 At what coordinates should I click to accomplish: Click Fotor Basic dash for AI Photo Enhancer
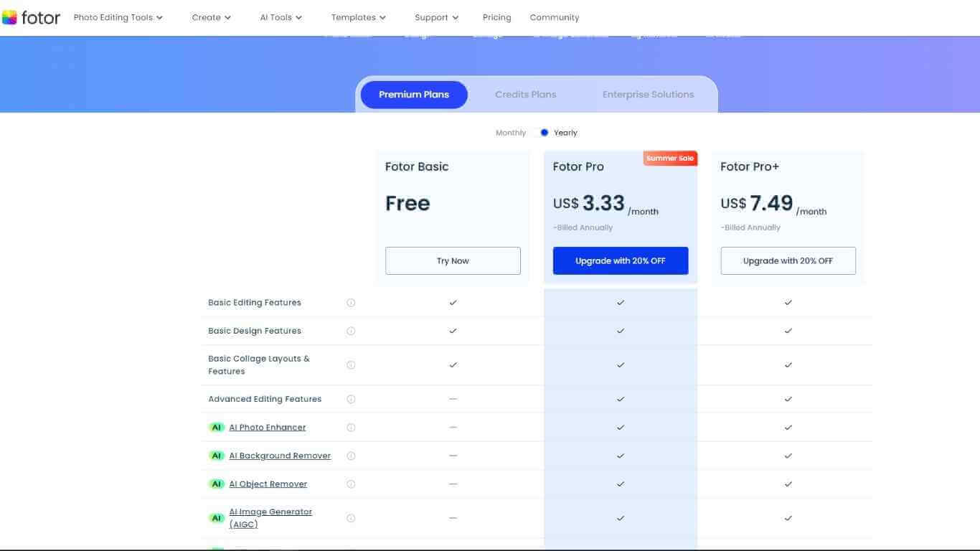tap(453, 427)
